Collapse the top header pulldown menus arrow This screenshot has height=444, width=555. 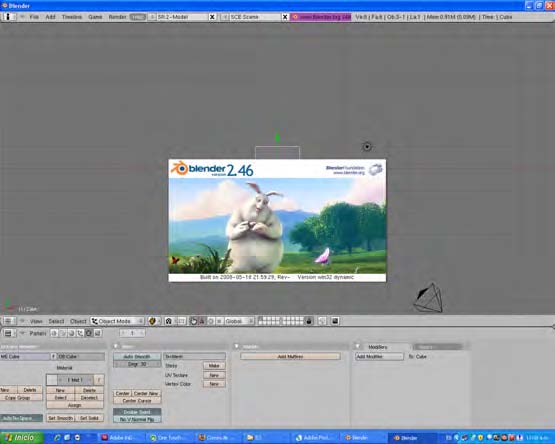point(22,17)
